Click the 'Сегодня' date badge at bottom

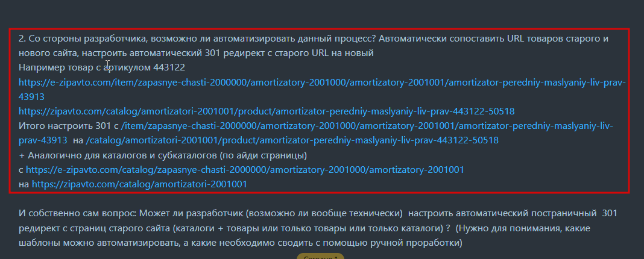point(320,257)
